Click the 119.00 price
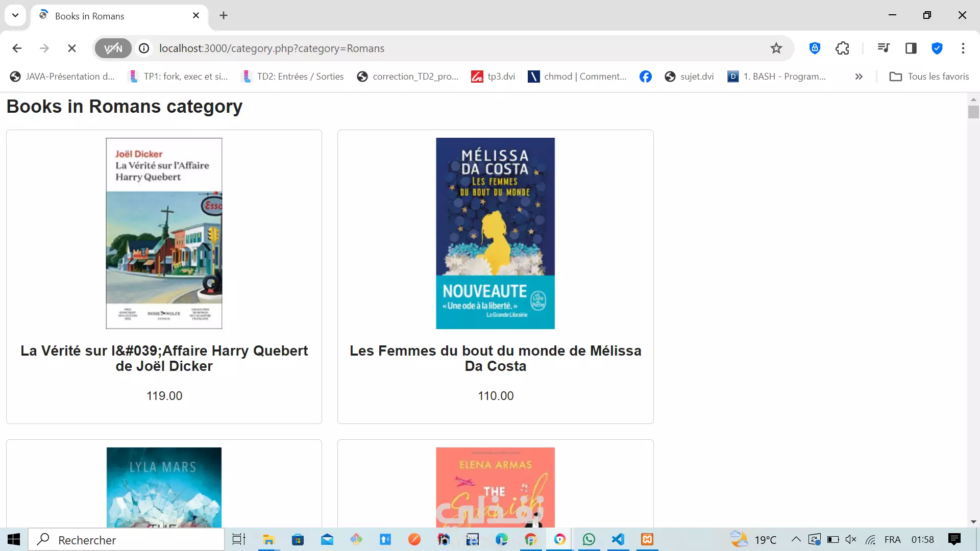 click(164, 396)
